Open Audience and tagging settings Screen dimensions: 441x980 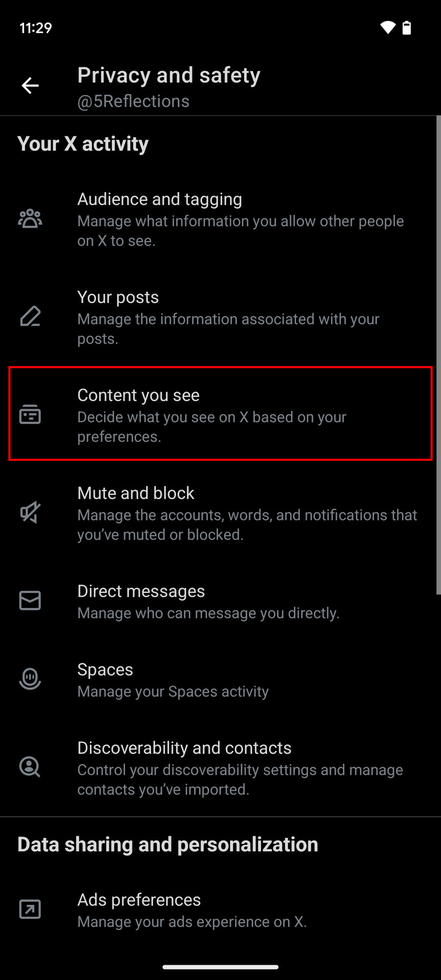click(x=240, y=219)
